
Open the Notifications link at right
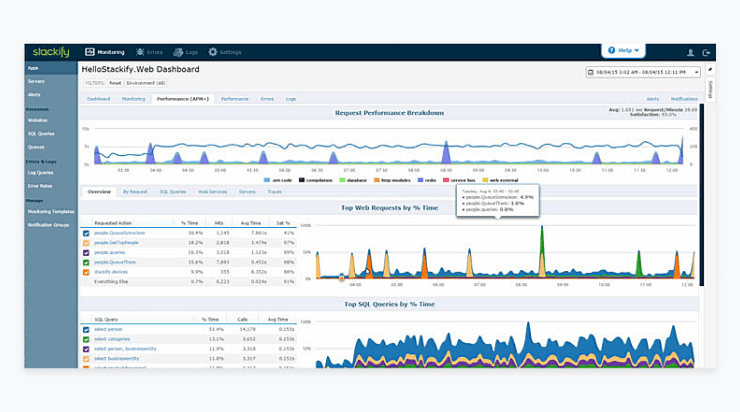pos(684,99)
